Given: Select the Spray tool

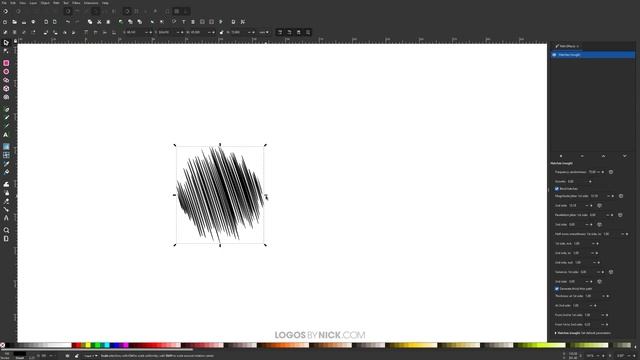Looking at the screenshot, I should tap(6, 193).
